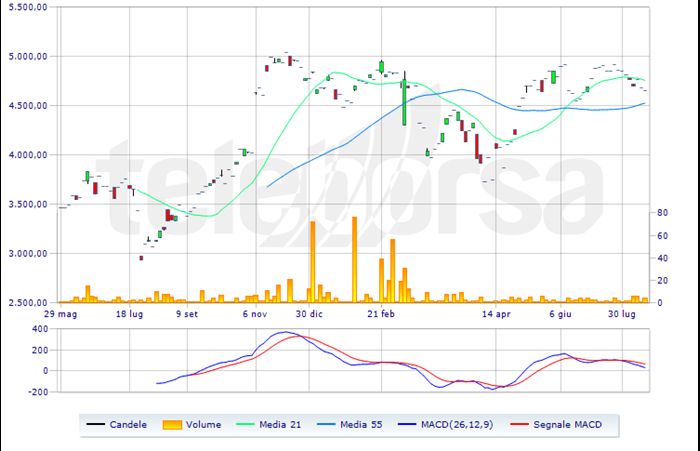
Task: Click the tall volume bar near 30 dic
Action: click(x=312, y=262)
